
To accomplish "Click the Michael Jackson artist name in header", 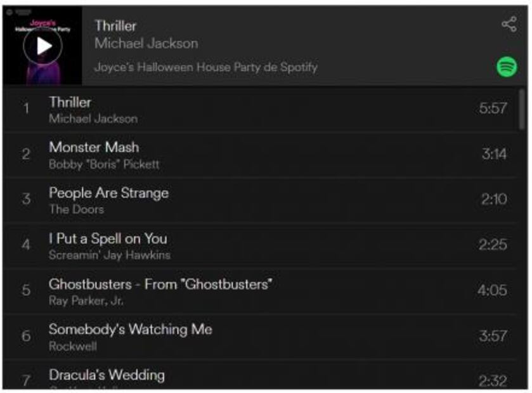I will pos(146,43).
